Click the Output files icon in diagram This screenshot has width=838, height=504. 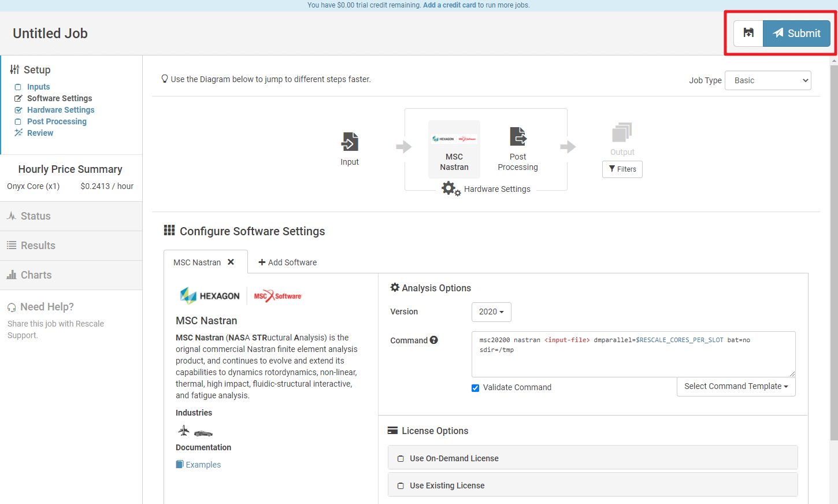point(622,133)
